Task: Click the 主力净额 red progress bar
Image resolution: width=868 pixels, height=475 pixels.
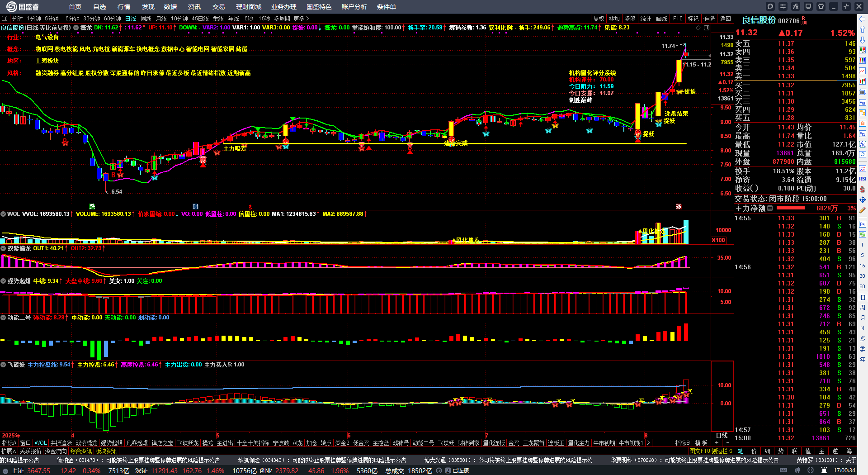Action: (790, 208)
